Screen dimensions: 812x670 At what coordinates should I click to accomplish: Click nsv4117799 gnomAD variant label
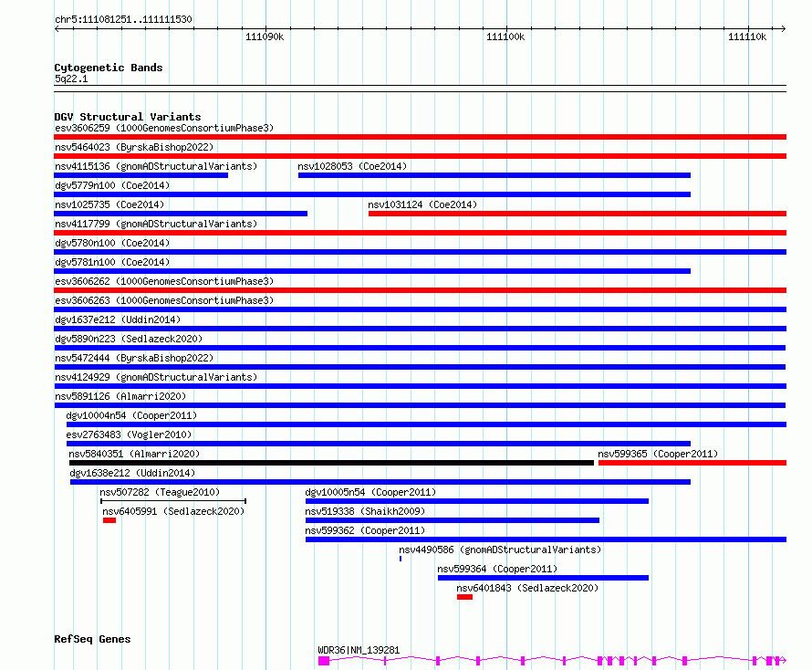(x=156, y=224)
